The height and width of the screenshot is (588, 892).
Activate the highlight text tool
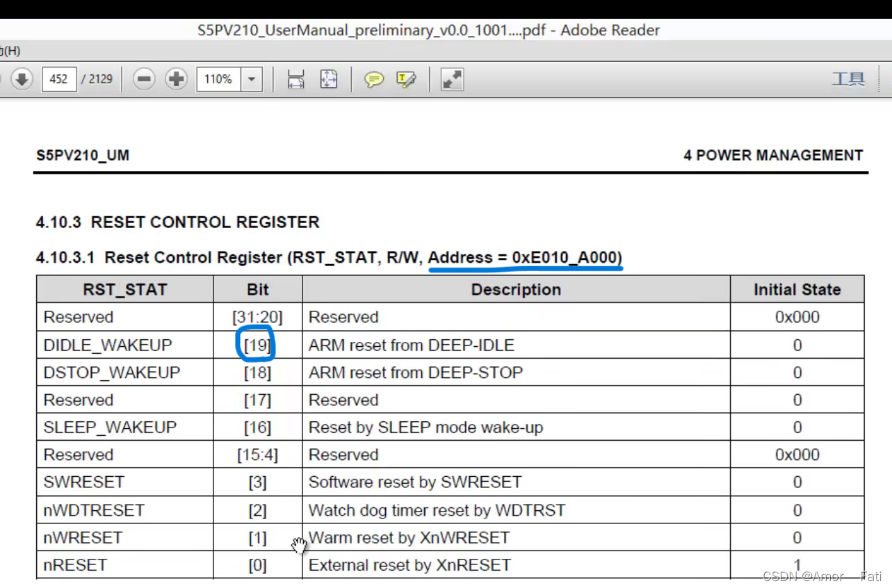click(406, 79)
